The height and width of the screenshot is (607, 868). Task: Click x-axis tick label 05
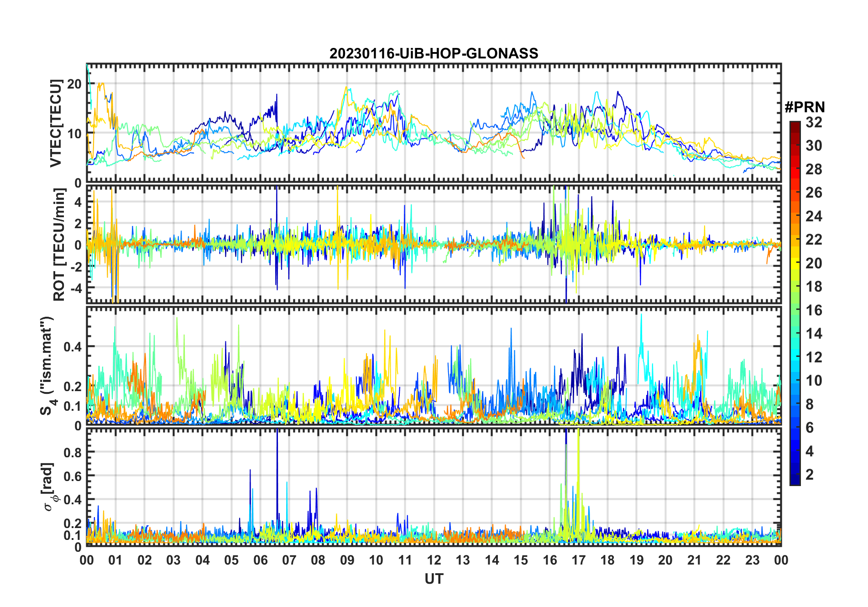click(231, 560)
